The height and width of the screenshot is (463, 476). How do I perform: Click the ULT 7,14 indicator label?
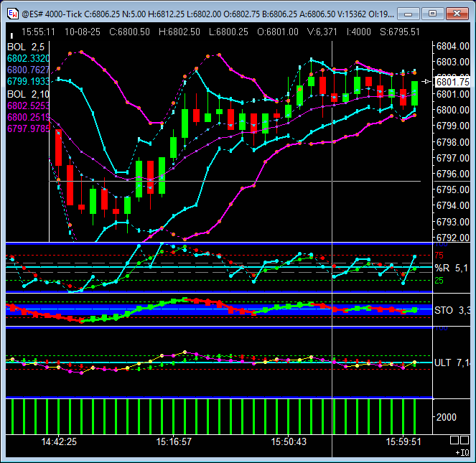tap(452, 363)
